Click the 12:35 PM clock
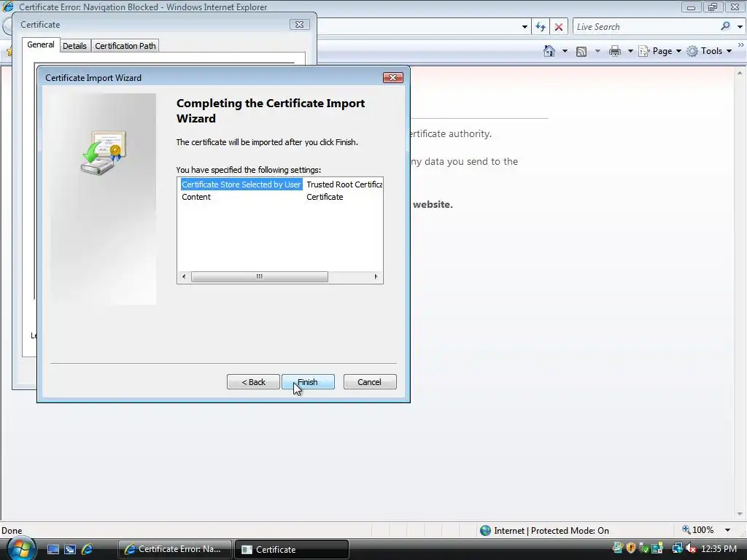The height and width of the screenshot is (560, 747). point(719,549)
